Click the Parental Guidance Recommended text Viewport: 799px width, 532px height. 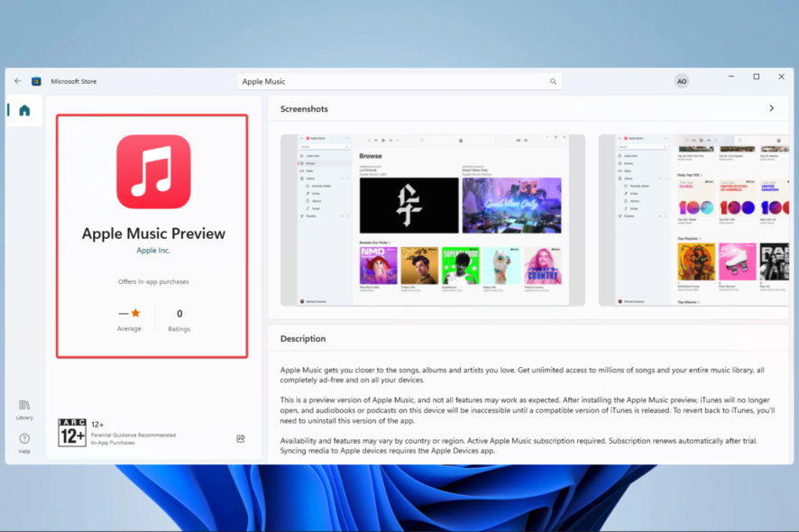[133, 436]
